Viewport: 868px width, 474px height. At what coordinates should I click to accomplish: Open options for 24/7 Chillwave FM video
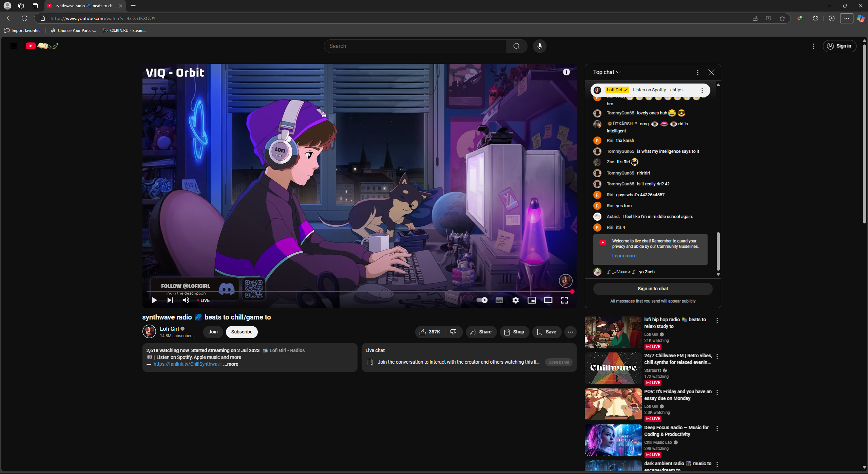(717, 357)
